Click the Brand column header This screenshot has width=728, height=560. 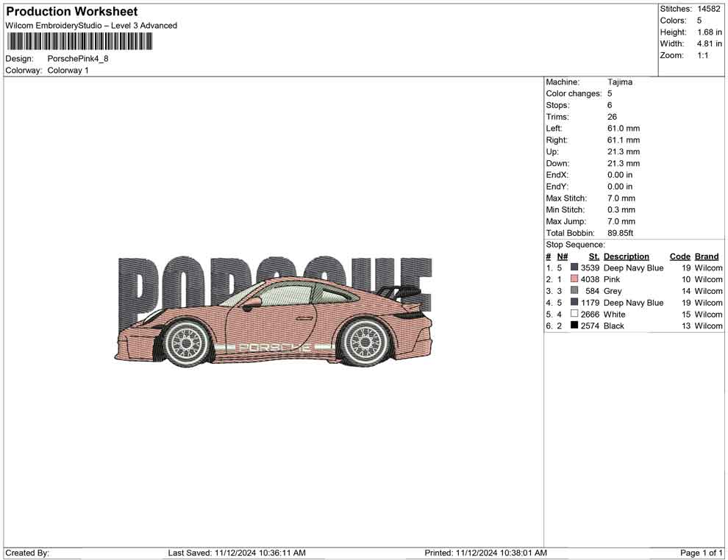707,256
